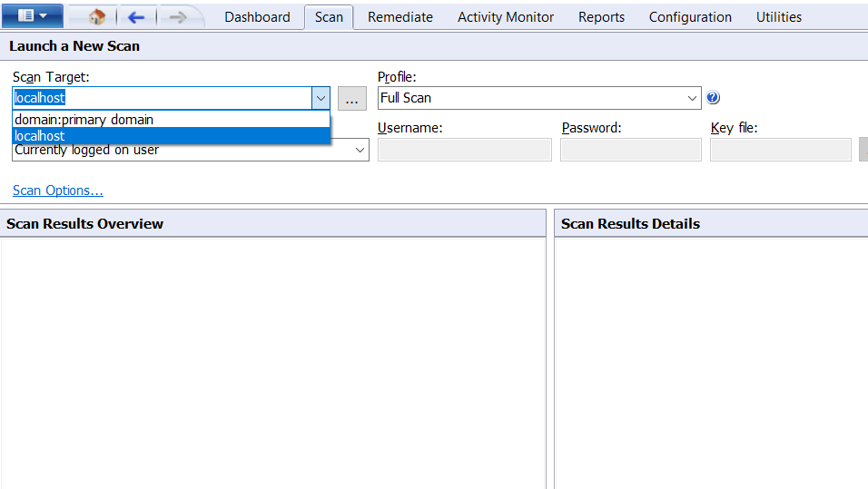The width and height of the screenshot is (868, 489).
Task: Open the main application menu button
Action: 33,16
